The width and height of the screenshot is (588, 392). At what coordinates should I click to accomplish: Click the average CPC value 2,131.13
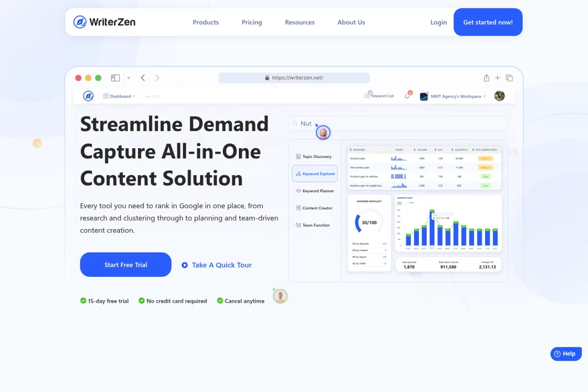487,267
